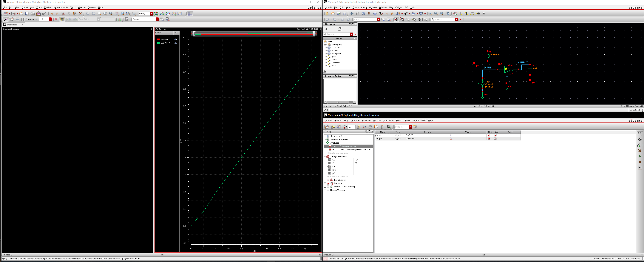The image size is (644, 262).
Task: Click 'Click to add analysis' link
Action: (x=338, y=153)
